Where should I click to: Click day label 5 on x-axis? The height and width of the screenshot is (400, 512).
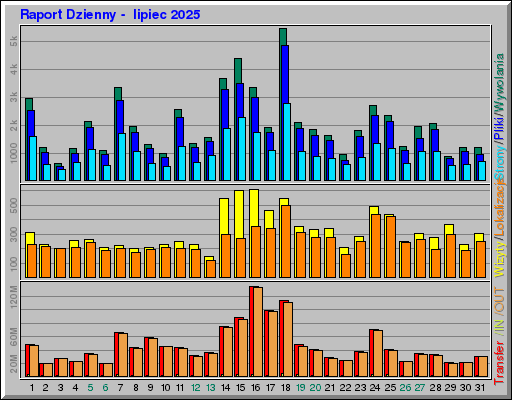pyautogui.click(x=90, y=388)
